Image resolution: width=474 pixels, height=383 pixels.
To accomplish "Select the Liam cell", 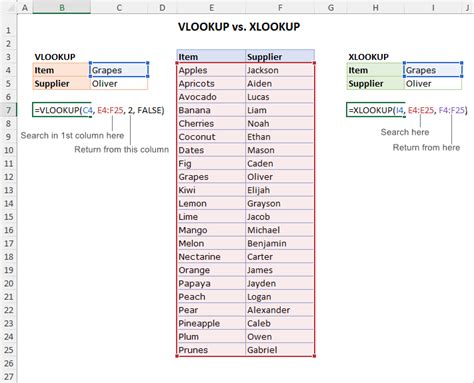I will click(280, 110).
